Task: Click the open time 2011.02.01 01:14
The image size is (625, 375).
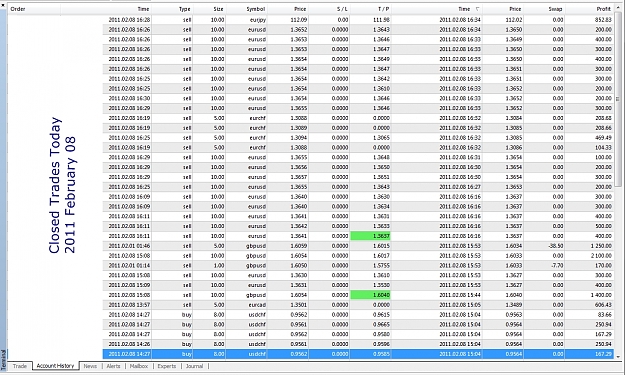Action: [129, 265]
